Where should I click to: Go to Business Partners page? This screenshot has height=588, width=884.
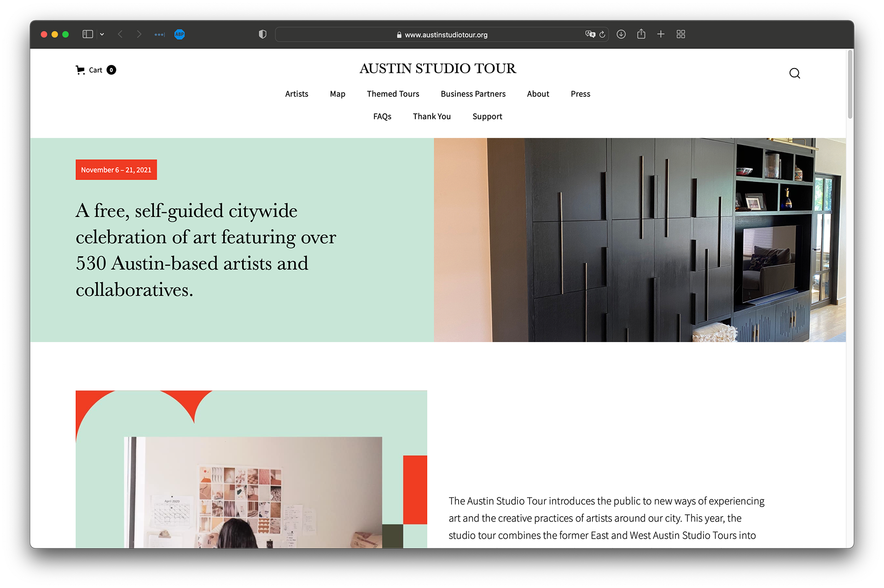click(x=473, y=94)
